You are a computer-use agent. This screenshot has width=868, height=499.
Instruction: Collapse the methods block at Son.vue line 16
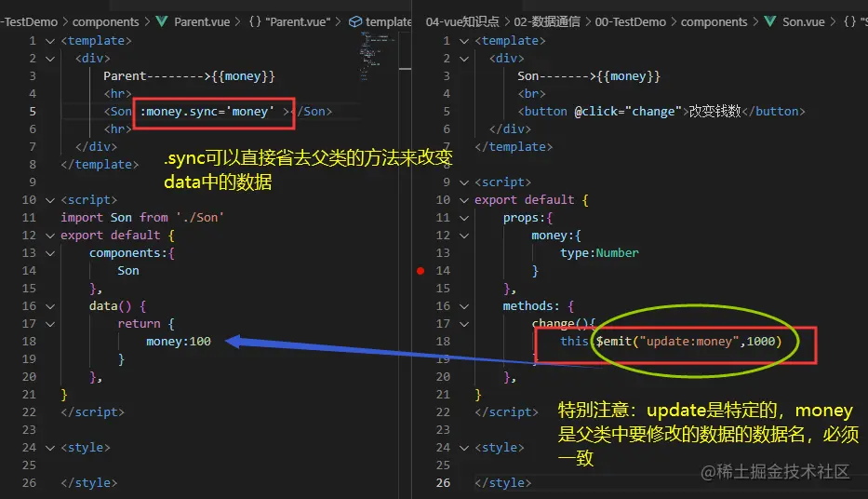(464, 306)
